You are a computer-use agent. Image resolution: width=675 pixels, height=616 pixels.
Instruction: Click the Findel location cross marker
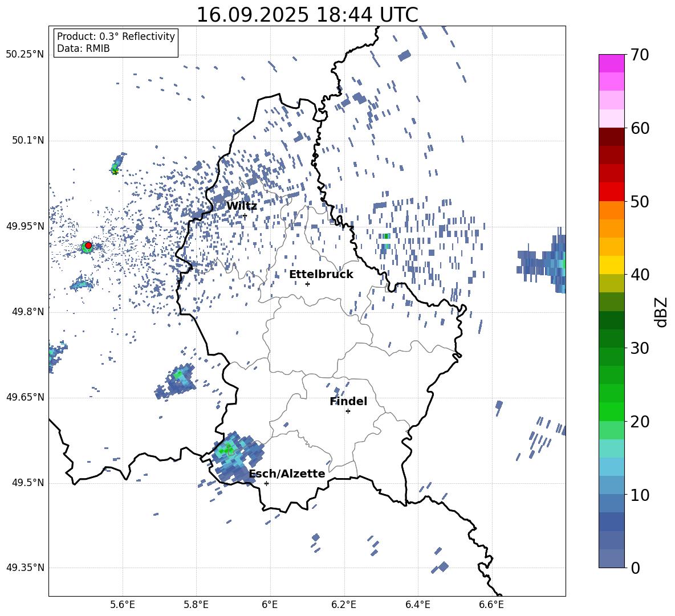pos(348,411)
